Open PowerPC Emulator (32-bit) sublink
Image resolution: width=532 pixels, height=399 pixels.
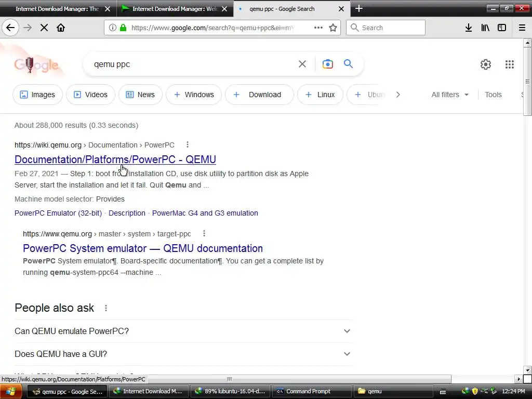tap(58, 213)
